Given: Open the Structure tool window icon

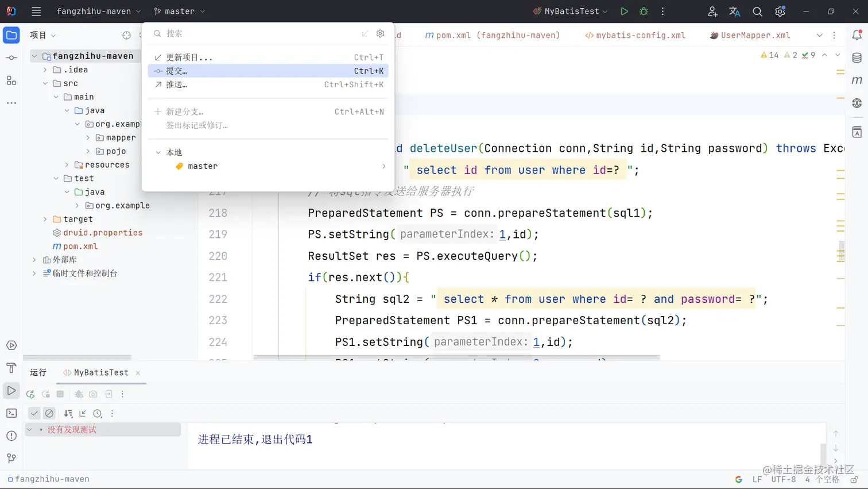Looking at the screenshot, I should click(x=11, y=80).
